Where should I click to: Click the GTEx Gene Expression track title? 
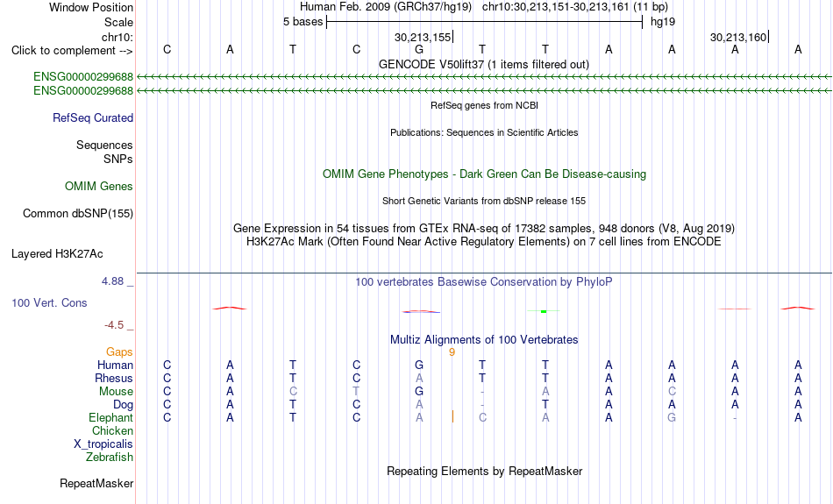pyautogui.click(x=484, y=229)
